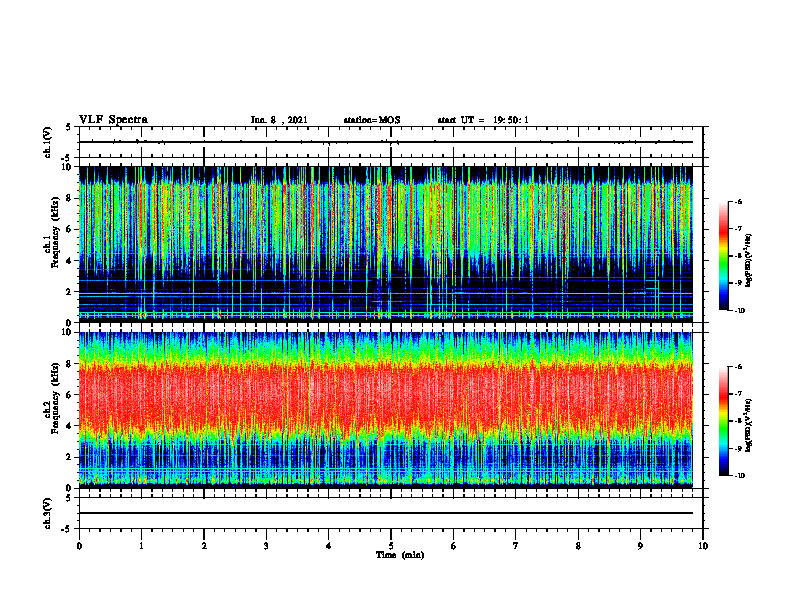The width and height of the screenshot is (792, 612).
Task: Click the ch.1 colorbar log(PSD) units label
Action: click(749, 261)
